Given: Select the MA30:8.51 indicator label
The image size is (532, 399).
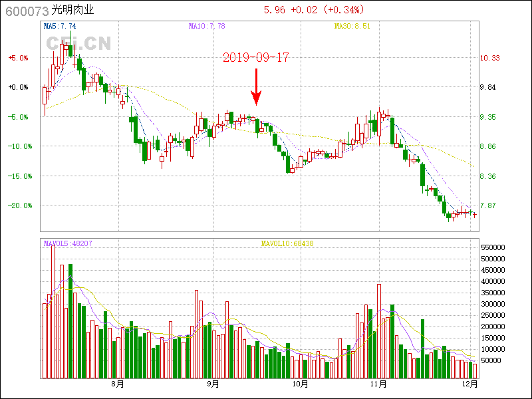Looking at the screenshot, I should coord(352,26).
